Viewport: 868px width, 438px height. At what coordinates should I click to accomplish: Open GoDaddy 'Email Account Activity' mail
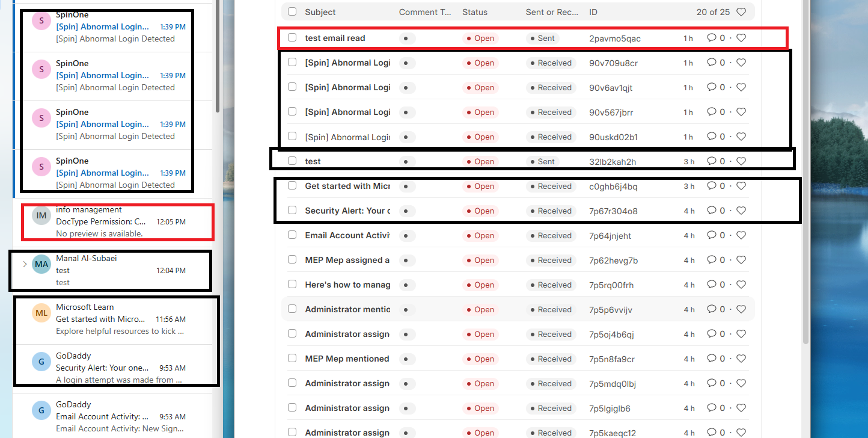[x=112, y=416]
